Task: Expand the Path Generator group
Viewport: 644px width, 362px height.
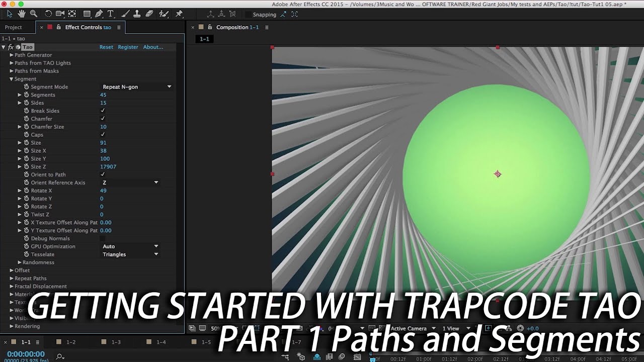Action: coord(12,55)
